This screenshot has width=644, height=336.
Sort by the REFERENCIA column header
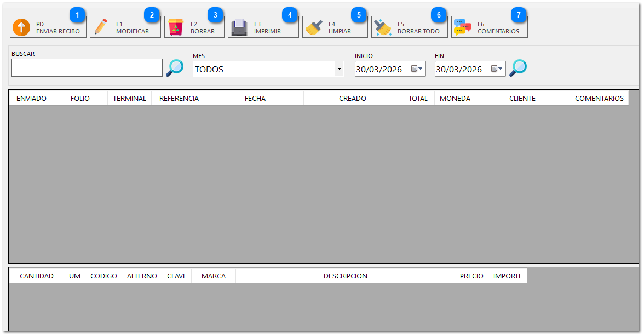[179, 98]
